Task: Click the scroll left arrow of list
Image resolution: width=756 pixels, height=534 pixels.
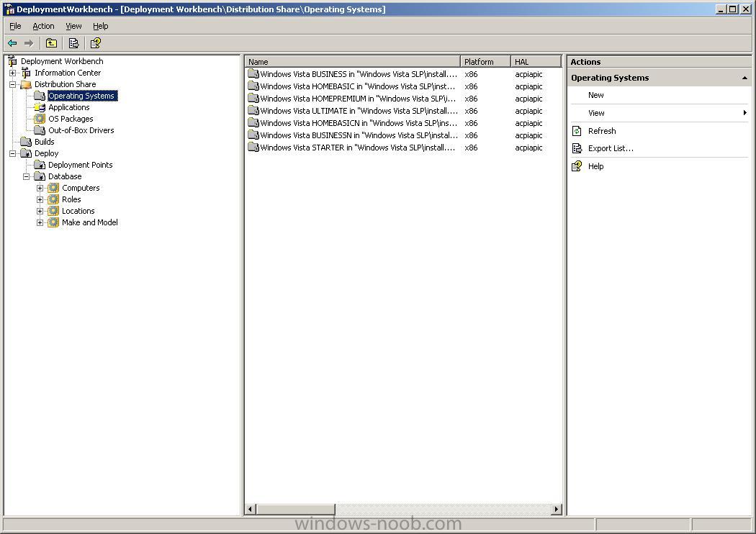Action: [251, 509]
